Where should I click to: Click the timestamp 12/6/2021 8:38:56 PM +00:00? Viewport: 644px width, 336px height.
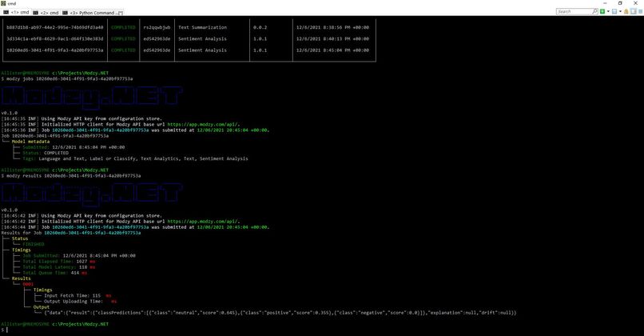(x=332, y=27)
